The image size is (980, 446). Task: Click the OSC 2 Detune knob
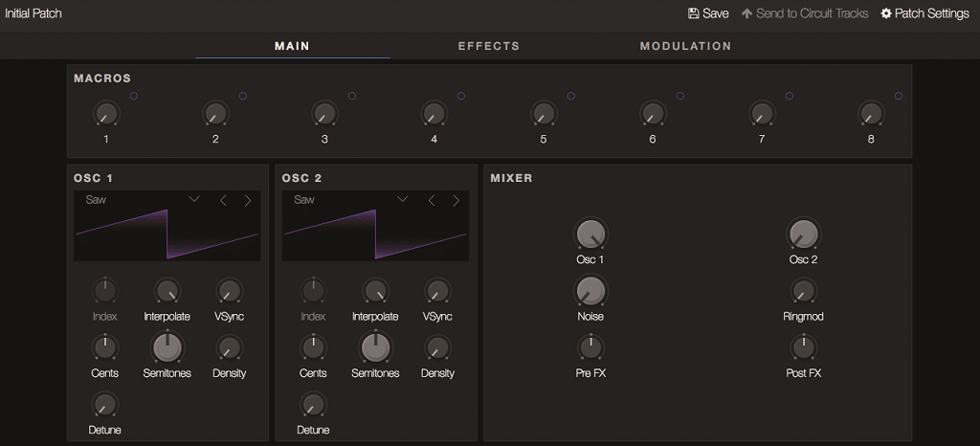(x=313, y=405)
